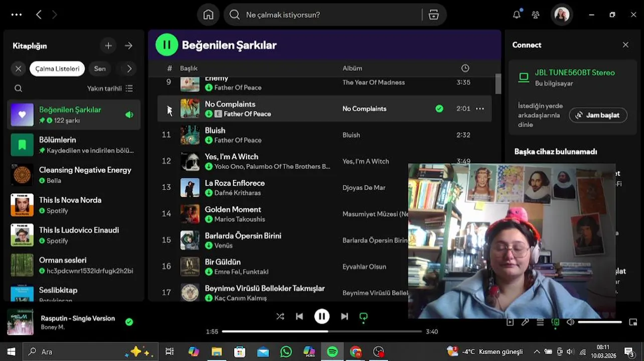Expand the library with the right arrow

pos(129,46)
